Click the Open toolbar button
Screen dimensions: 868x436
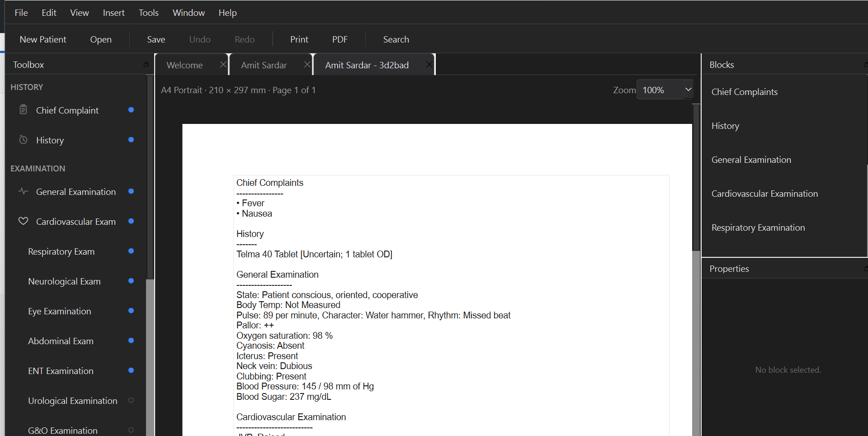click(101, 39)
